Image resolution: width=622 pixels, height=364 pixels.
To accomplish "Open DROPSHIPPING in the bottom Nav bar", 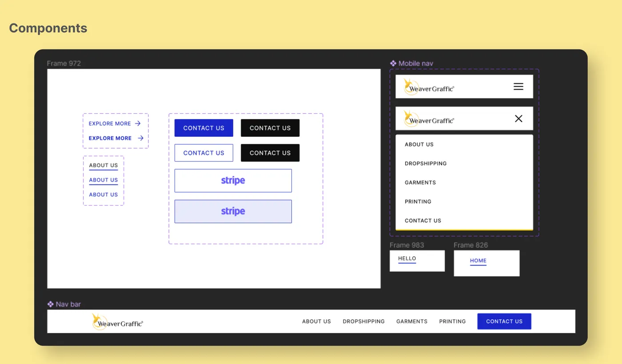I will [363, 321].
